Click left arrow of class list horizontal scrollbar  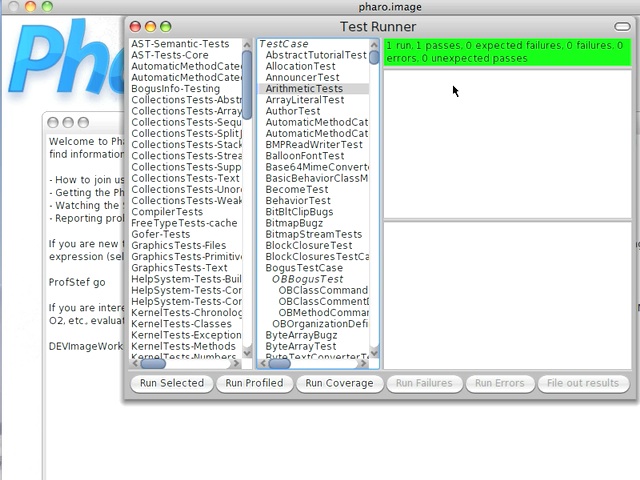[263, 363]
